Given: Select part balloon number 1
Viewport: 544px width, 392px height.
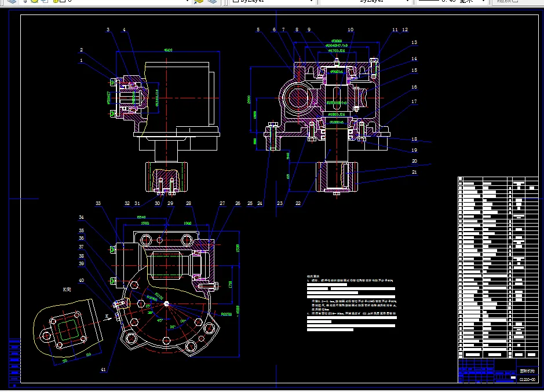Looking at the screenshot, I should pyautogui.click(x=81, y=60).
